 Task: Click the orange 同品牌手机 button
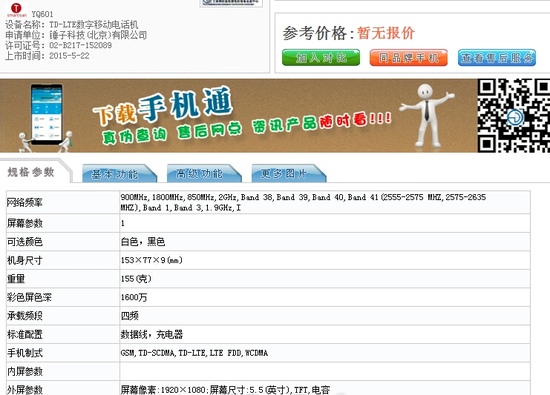[409, 58]
